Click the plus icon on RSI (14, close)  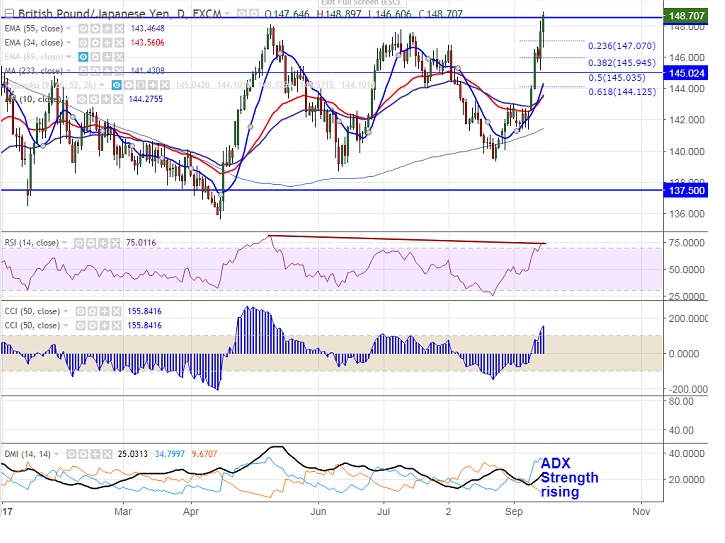103,243
